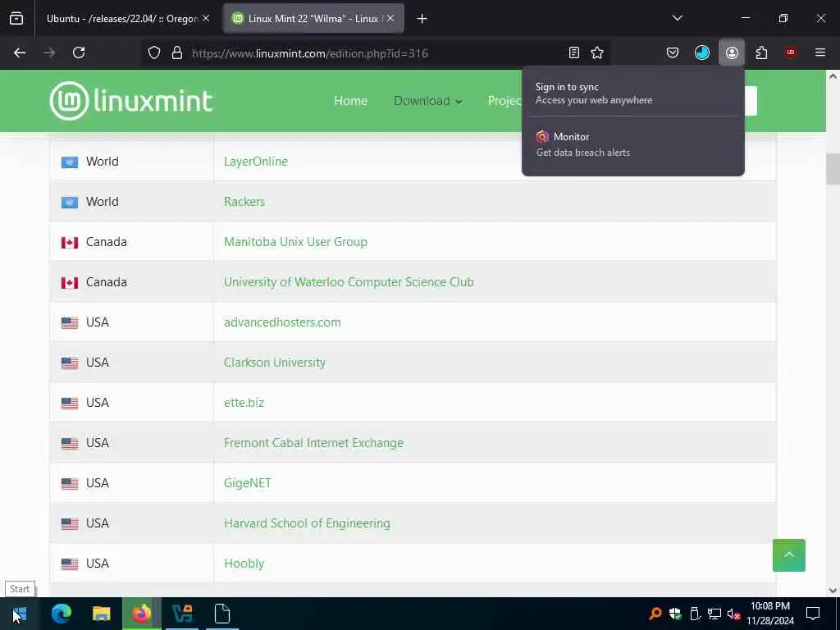Open Windows Security tray icon

675,614
